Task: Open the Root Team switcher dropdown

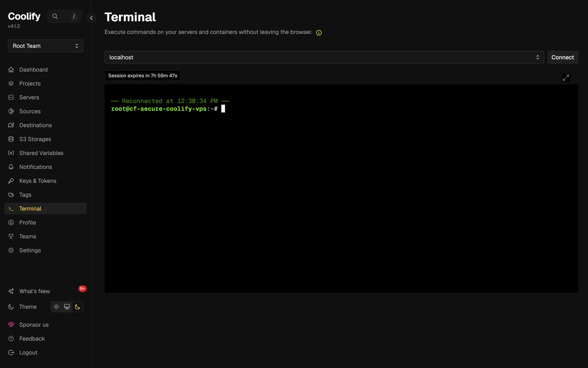Action: [x=46, y=46]
